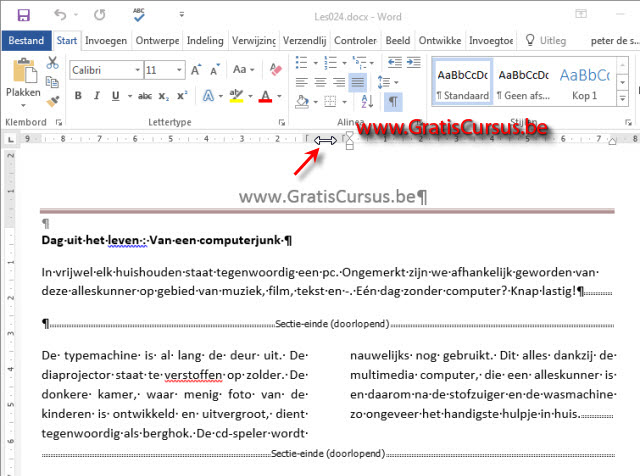Click the Plakken paste icon

pyautogui.click(x=24, y=70)
